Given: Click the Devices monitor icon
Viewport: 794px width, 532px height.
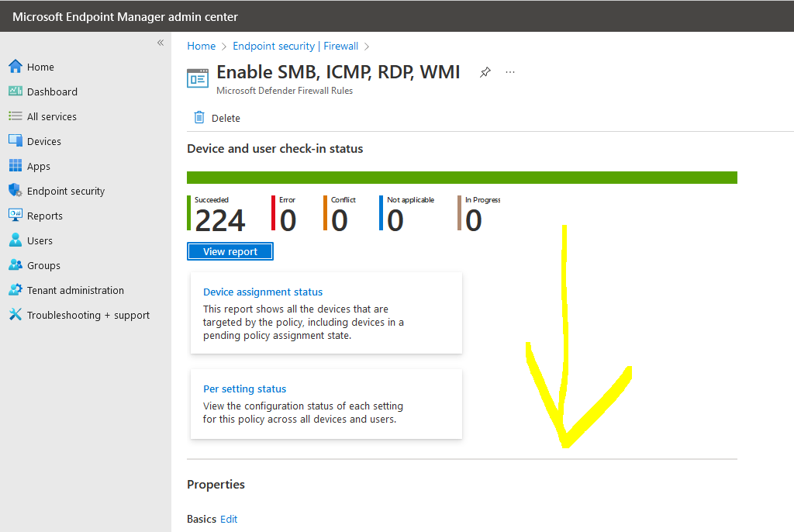Looking at the screenshot, I should (x=16, y=141).
